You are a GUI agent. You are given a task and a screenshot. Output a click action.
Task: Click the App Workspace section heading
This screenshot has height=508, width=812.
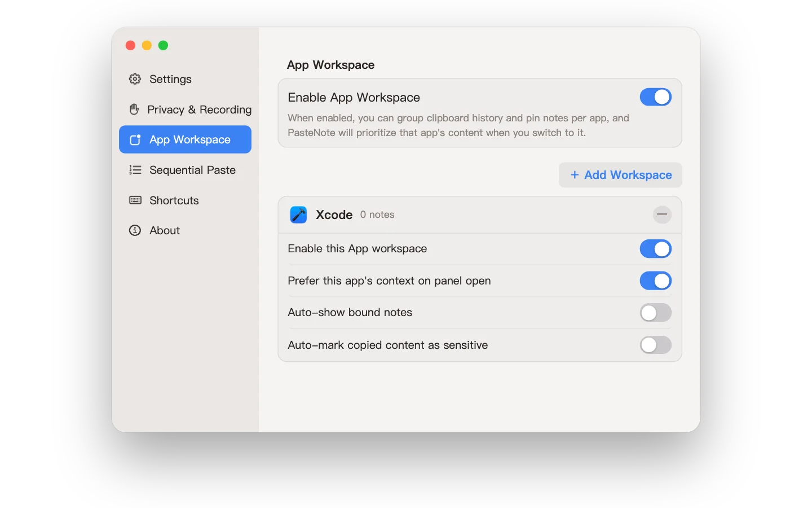330,65
